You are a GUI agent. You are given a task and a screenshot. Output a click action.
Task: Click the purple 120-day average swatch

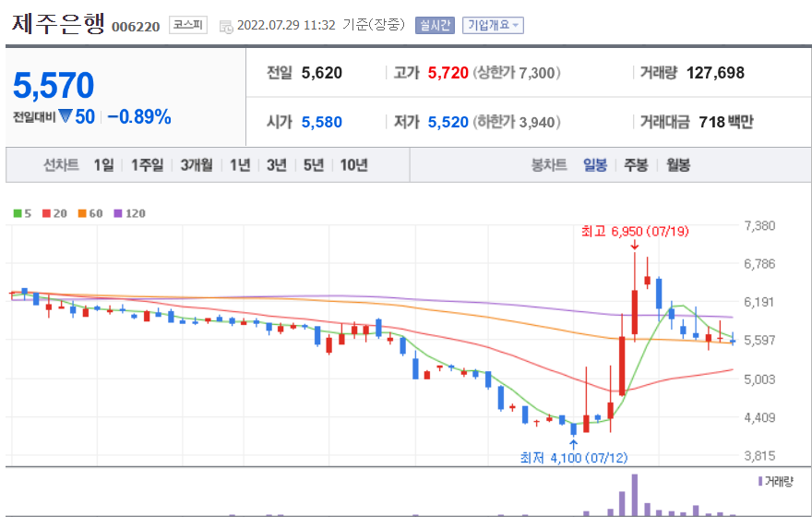117,213
